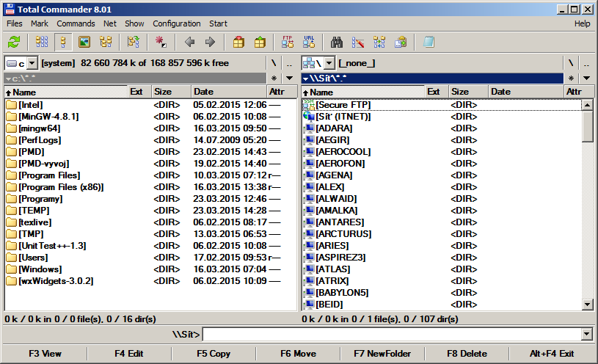Open FTP connect toolbar icon
This screenshot has width=598, height=364.
tap(288, 42)
